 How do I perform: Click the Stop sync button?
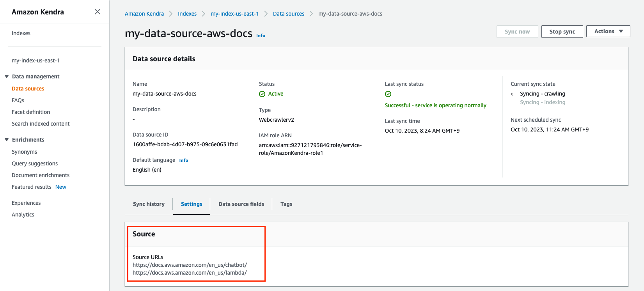point(562,32)
